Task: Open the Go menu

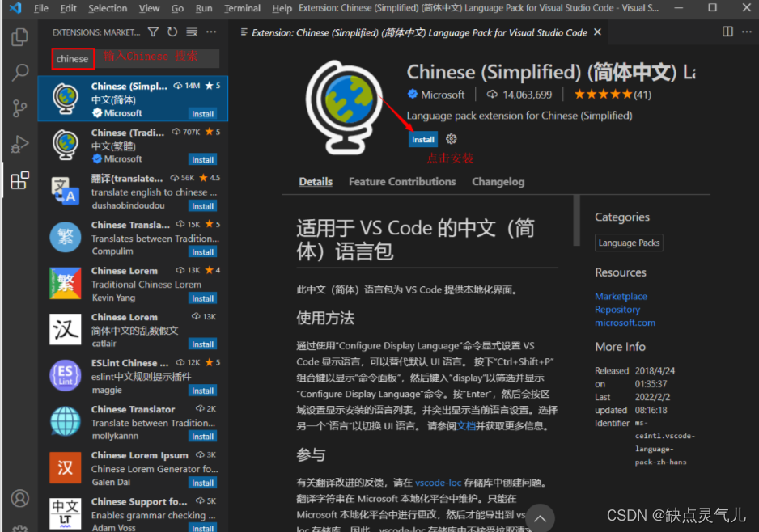Action: (178, 8)
